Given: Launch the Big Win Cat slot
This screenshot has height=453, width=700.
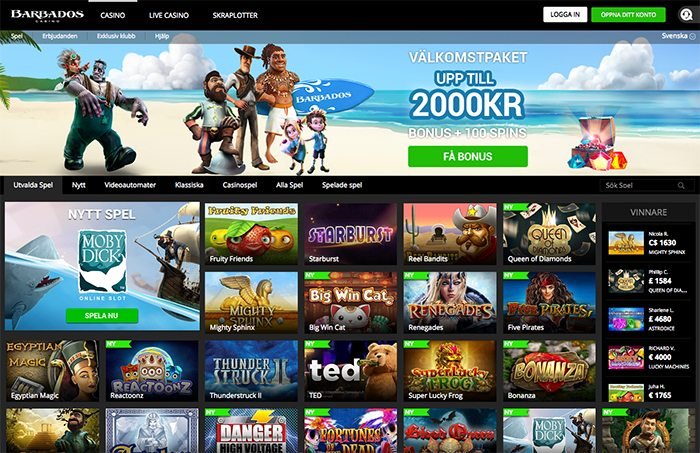Looking at the screenshot, I should [x=350, y=303].
